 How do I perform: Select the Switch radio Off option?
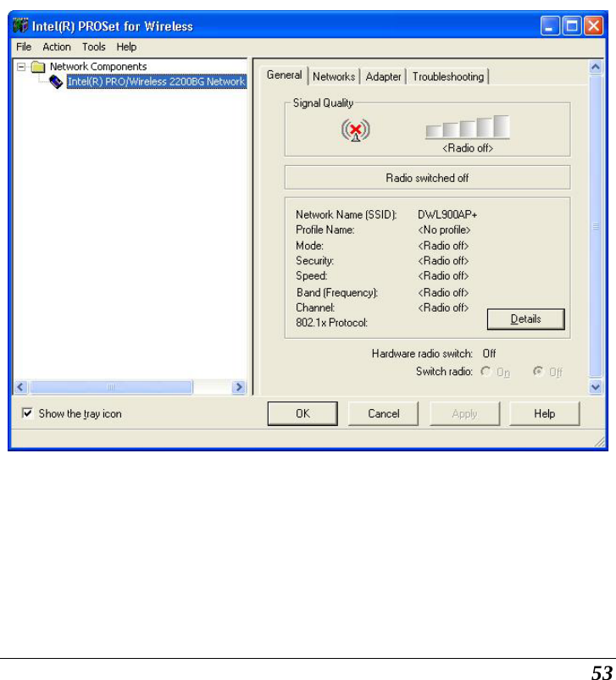tap(538, 372)
